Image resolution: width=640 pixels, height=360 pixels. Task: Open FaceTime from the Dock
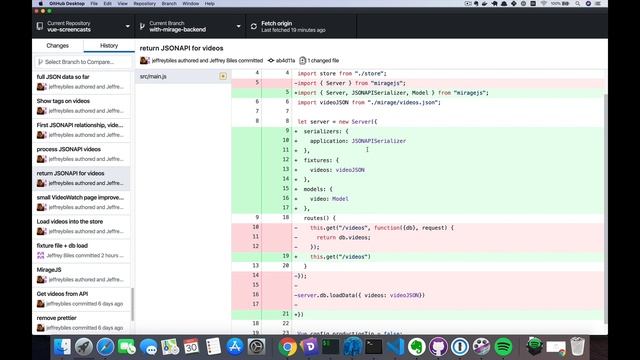point(127,347)
